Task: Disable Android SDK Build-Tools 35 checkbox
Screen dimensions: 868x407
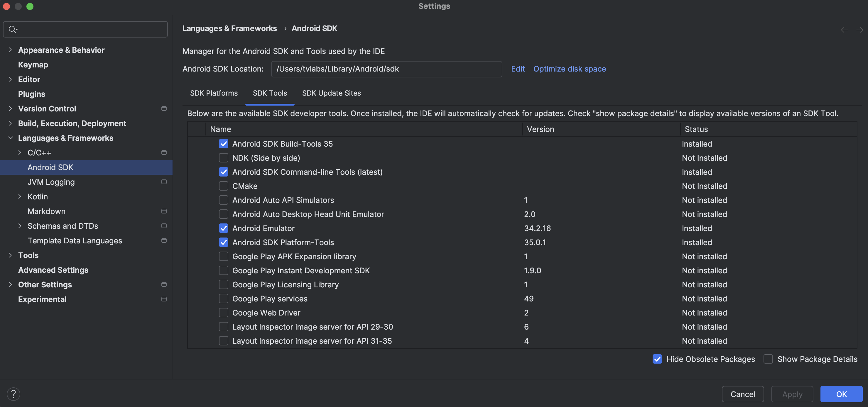Action: (x=222, y=144)
